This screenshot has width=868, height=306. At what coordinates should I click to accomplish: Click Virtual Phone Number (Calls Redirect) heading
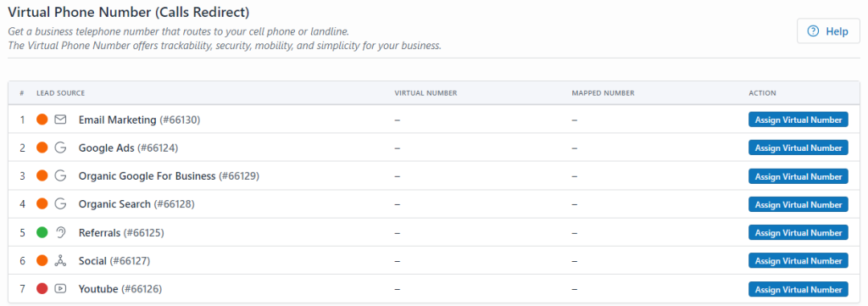pyautogui.click(x=129, y=11)
